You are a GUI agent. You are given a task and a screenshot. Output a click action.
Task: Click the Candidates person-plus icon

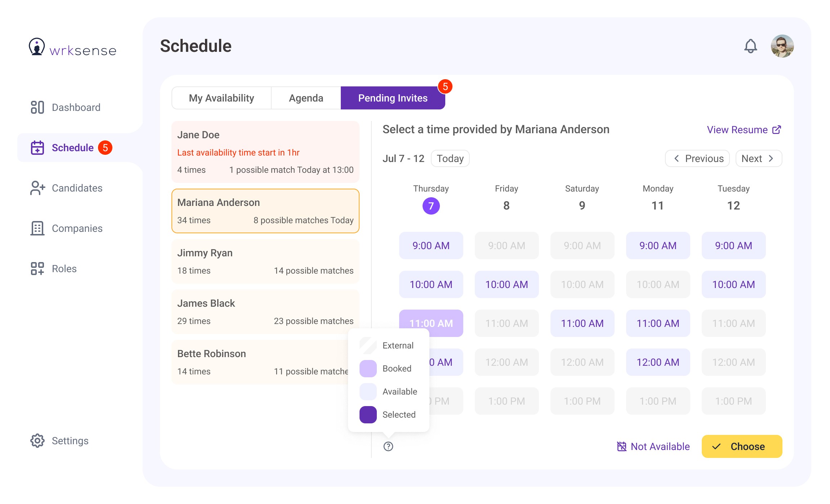(x=37, y=188)
